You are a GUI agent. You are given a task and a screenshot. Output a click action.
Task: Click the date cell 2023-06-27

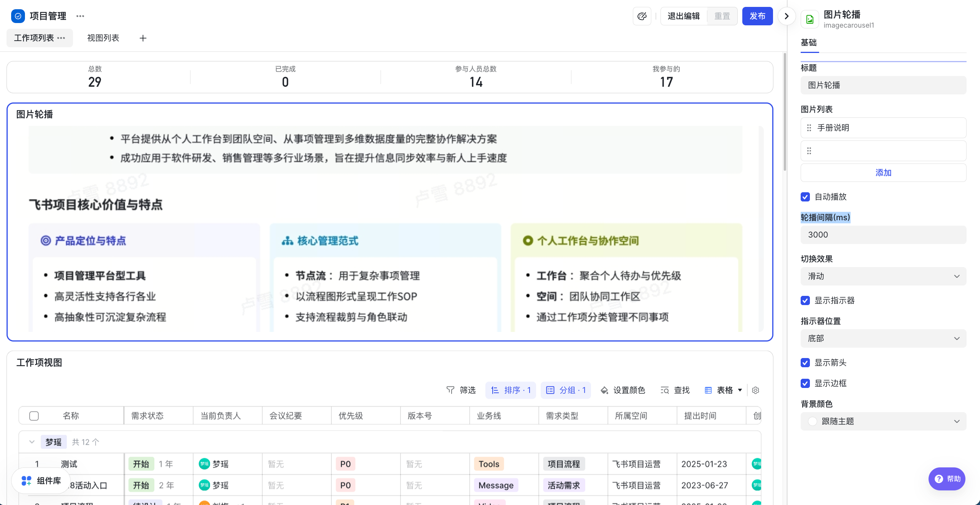point(705,485)
